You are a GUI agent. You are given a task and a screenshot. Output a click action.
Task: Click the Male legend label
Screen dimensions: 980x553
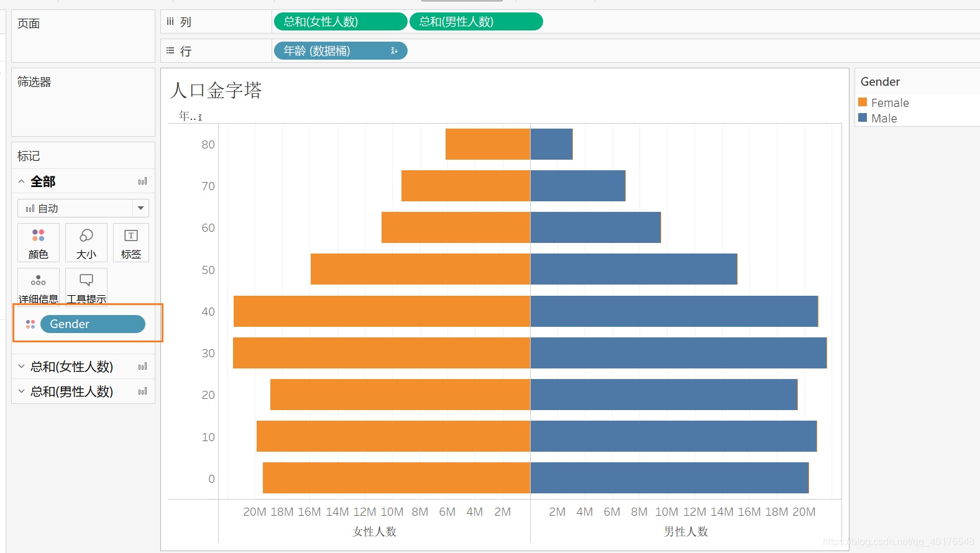884,119
